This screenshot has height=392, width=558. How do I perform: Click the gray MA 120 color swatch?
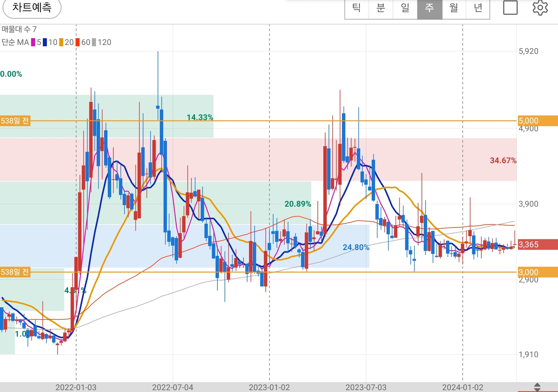pos(94,42)
